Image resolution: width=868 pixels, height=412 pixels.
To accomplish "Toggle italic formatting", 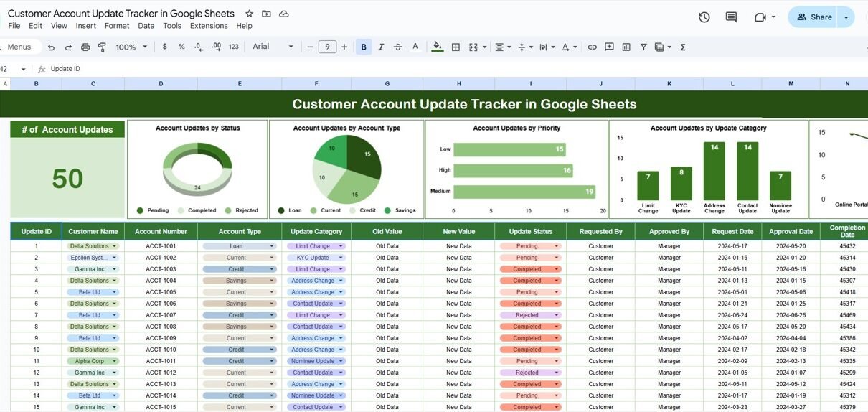I will coord(381,47).
